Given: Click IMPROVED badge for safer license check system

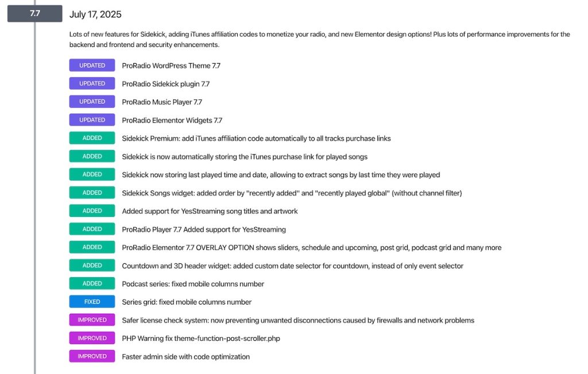Looking at the screenshot, I should point(92,320).
